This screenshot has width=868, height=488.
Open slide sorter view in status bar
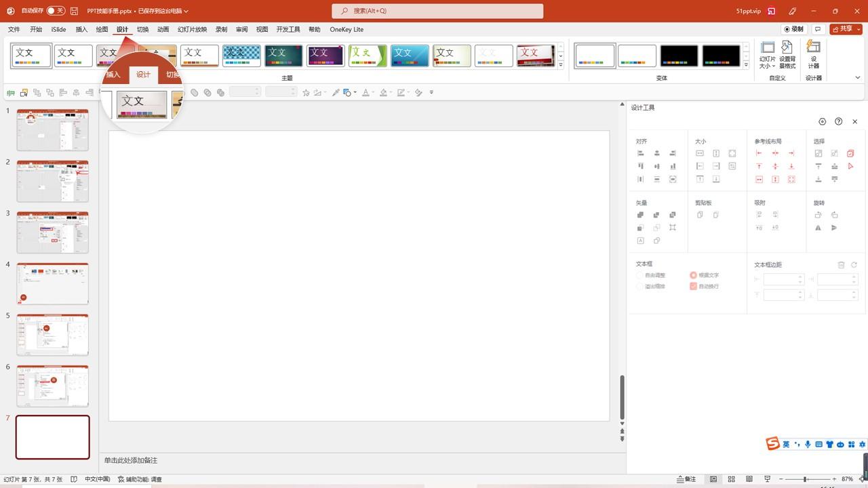click(x=731, y=479)
